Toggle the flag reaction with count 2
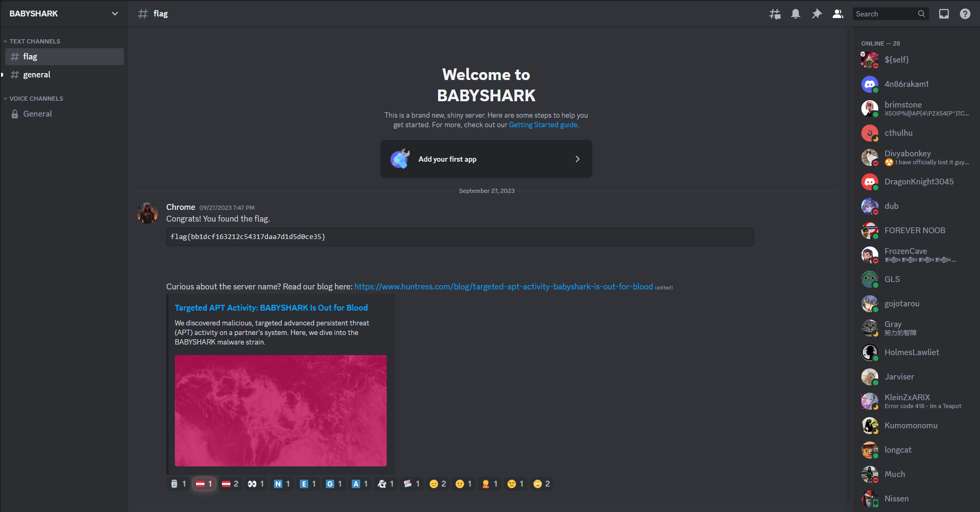Screen dimensions: 980x512 click(230, 484)
